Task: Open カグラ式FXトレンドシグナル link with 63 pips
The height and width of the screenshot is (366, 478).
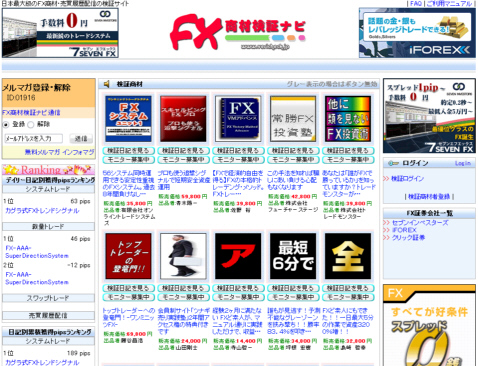Action: pyautogui.click(x=42, y=211)
